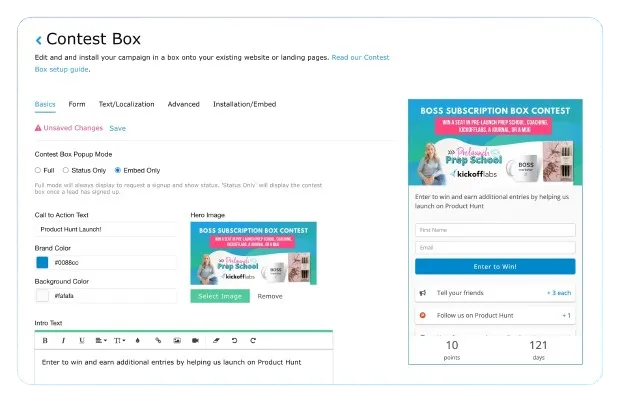This screenshot has height=402, width=620.
Task: Select the Embed Only radio button
Action: click(x=118, y=170)
